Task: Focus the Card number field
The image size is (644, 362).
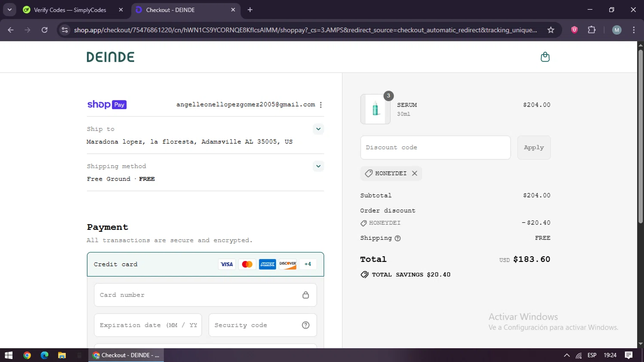Action: 205,295
